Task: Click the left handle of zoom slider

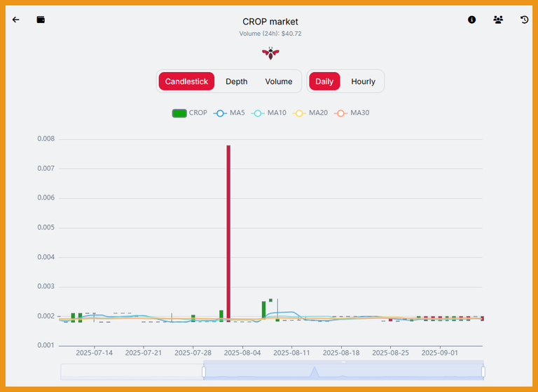Action: tap(204, 372)
